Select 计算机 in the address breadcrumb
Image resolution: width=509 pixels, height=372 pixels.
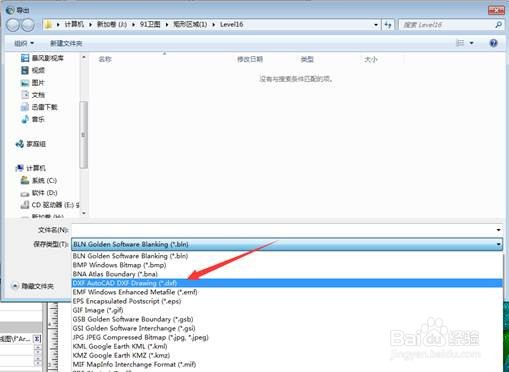74,24
